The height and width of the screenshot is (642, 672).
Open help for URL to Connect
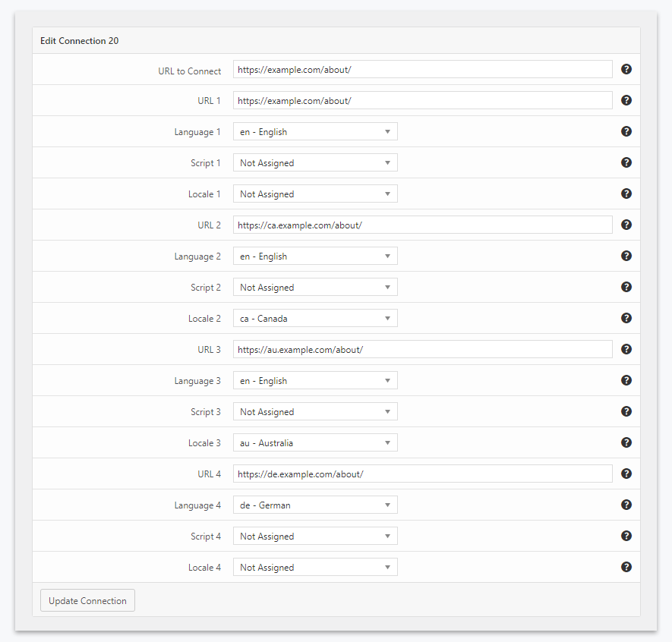pos(626,69)
